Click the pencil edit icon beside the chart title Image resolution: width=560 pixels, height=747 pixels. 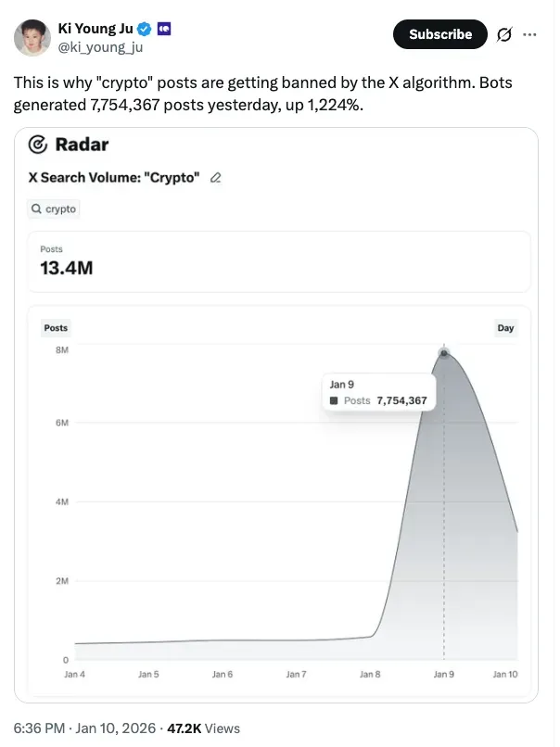coord(215,177)
